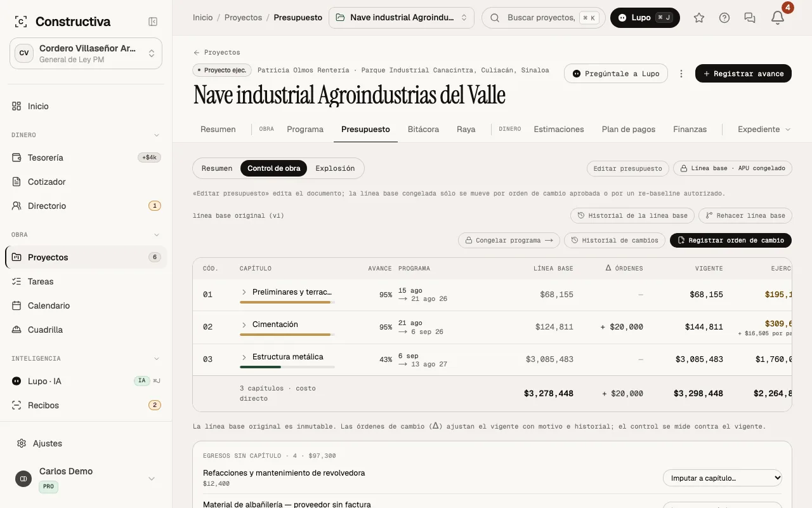The image size is (812, 508).
Task: Open Recibos in the sidebar
Action: (x=86, y=405)
